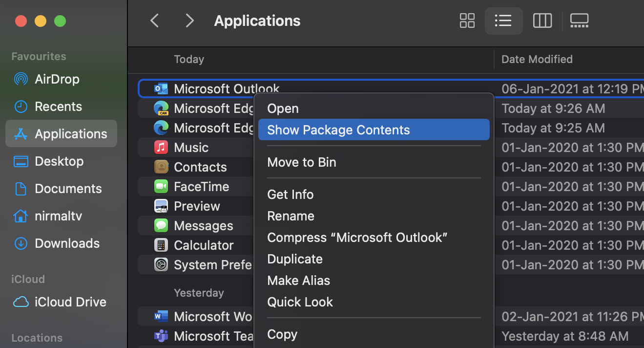The image size is (644, 348).
Task: Click the Music app icon
Action: (161, 147)
